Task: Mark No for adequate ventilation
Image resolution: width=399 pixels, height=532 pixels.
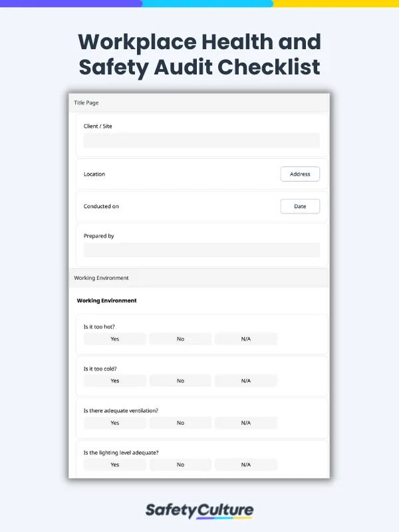Action: (x=180, y=423)
